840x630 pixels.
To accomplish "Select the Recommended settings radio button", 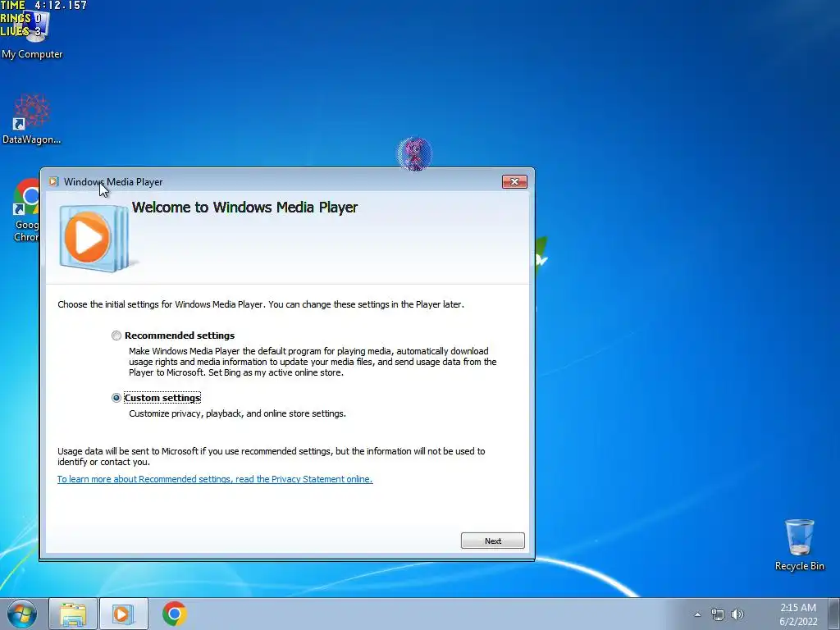I will [116, 336].
